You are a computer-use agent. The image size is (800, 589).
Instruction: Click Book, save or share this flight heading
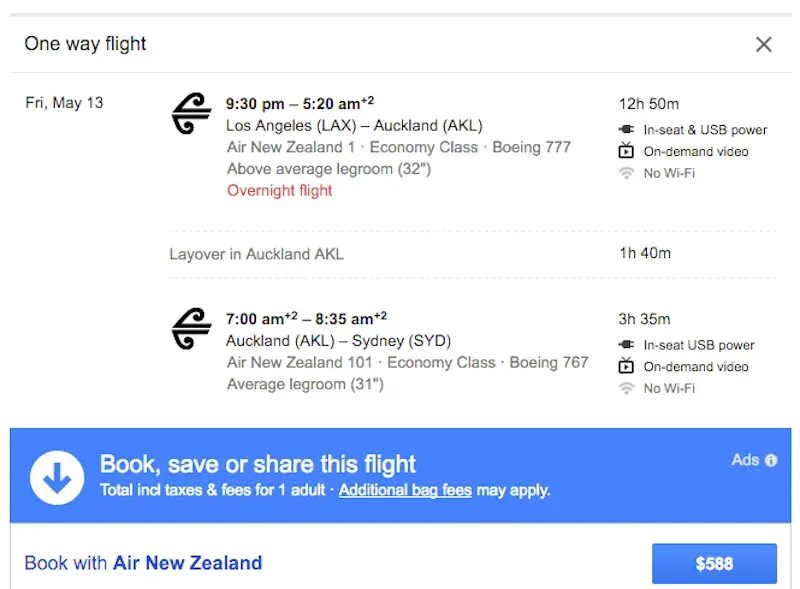pos(258,464)
